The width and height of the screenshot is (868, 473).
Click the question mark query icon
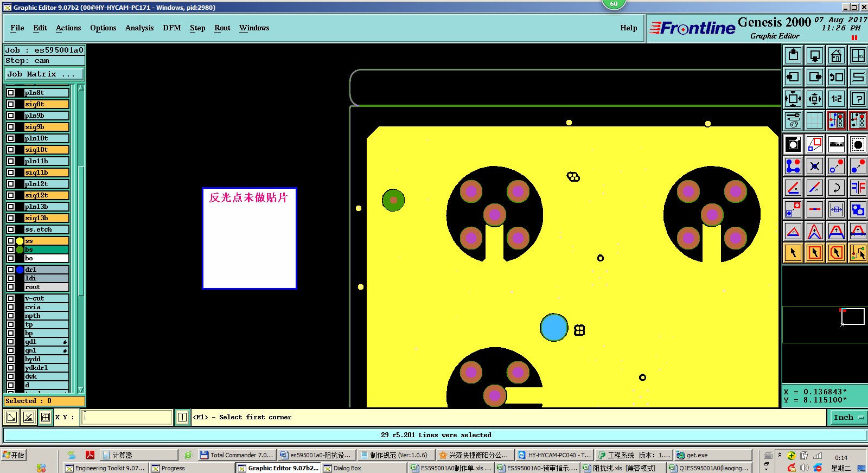point(858,99)
